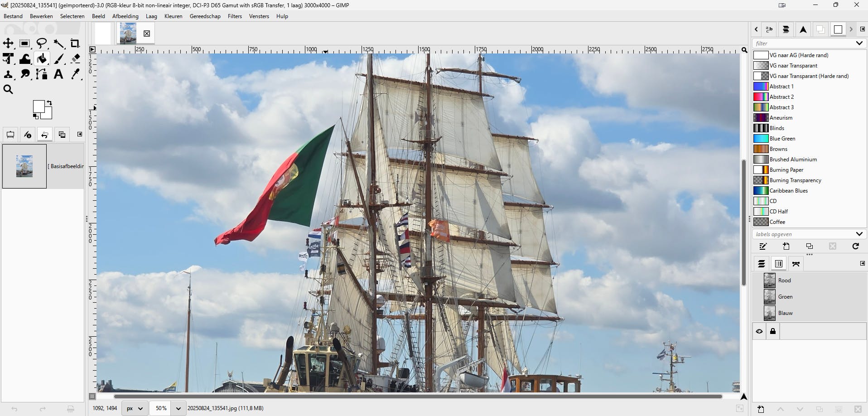Refresh the gradients list
The image size is (868, 416).
point(856,247)
